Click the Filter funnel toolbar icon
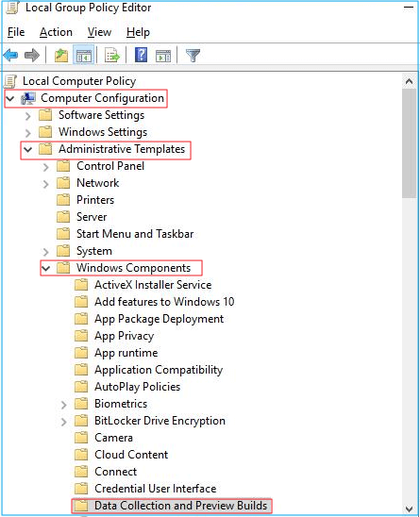The image size is (420, 517). pyautogui.click(x=193, y=56)
